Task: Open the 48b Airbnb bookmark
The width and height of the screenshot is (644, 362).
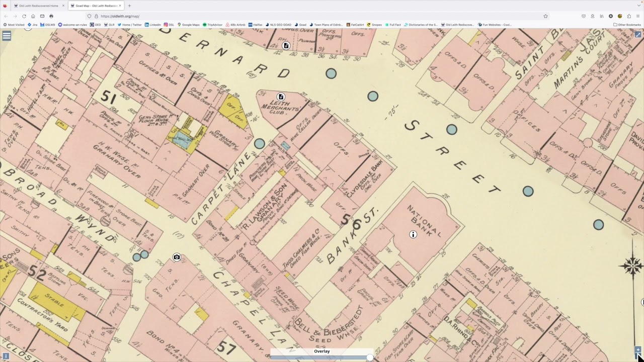Action: [235, 25]
